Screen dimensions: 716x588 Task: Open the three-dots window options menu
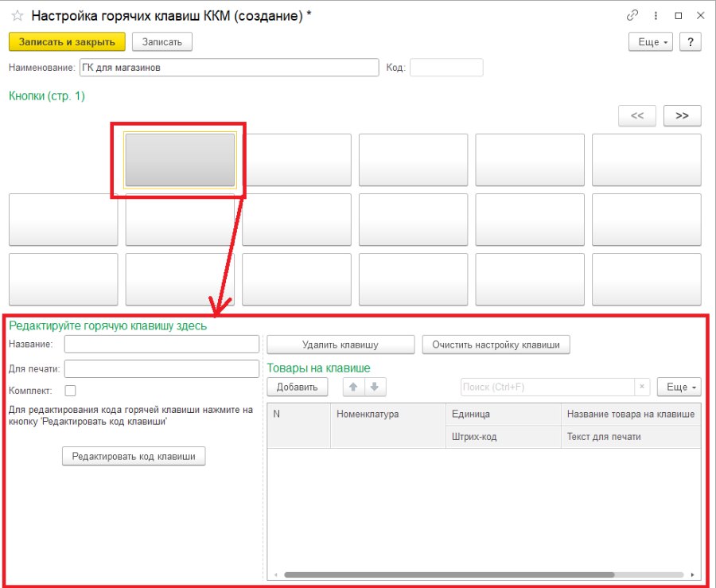(x=656, y=16)
